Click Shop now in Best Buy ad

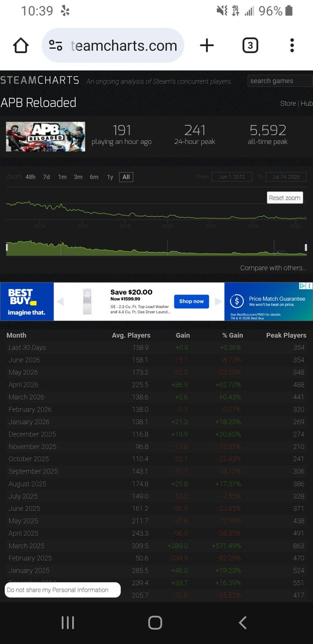tap(191, 302)
